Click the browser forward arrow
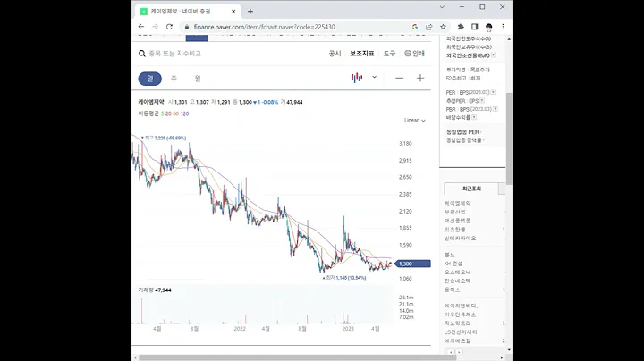Screen dimensions: 644x361 (155, 27)
